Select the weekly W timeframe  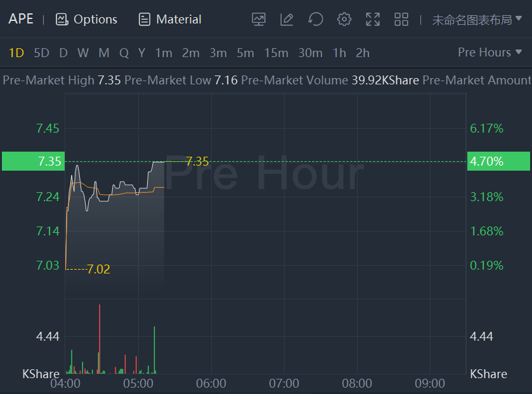[83, 53]
